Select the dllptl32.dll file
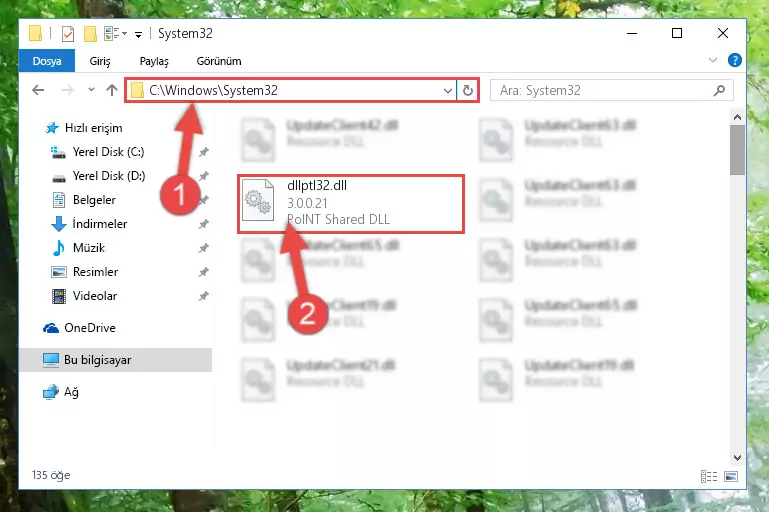Image resolution: width=769 pixels, height=512 pixels. [351, 204]
